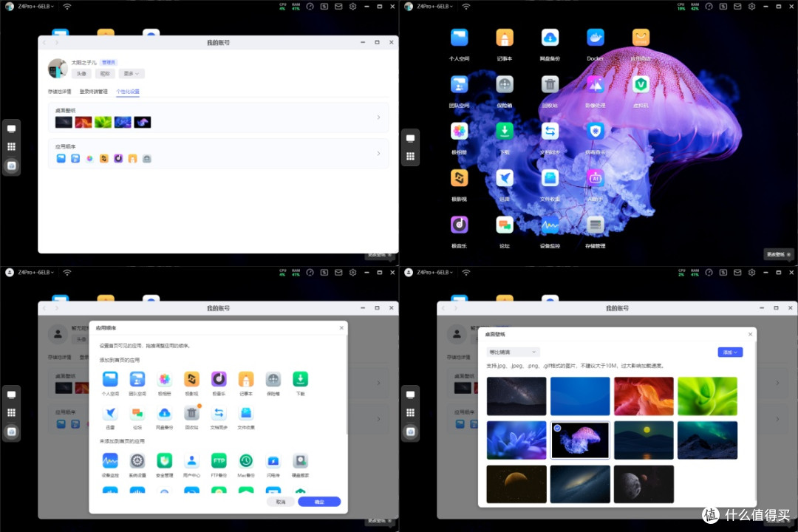Open 等比铺满 fill mode dropdown
This screenshot has height=532, width=798.
point(513,352)
